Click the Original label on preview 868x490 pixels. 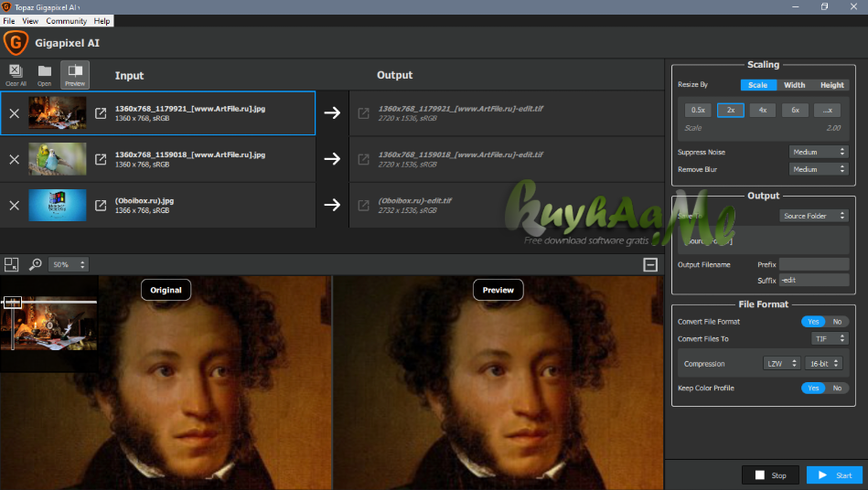click(166, 290)
